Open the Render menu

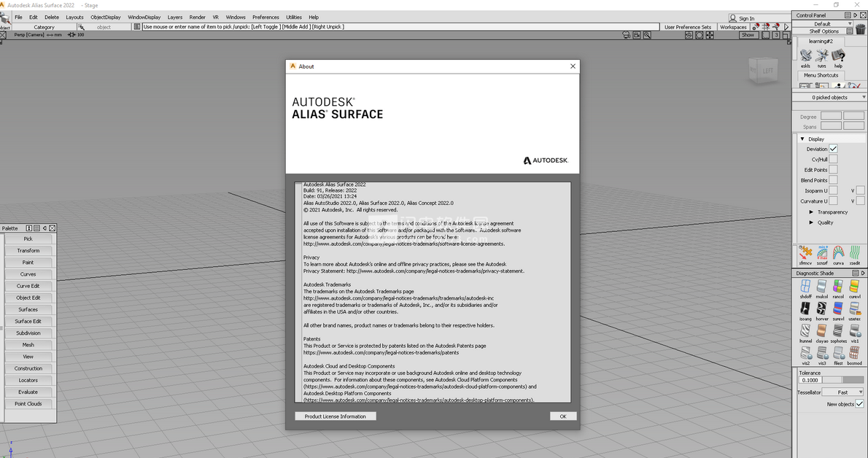tap(197, 18)
